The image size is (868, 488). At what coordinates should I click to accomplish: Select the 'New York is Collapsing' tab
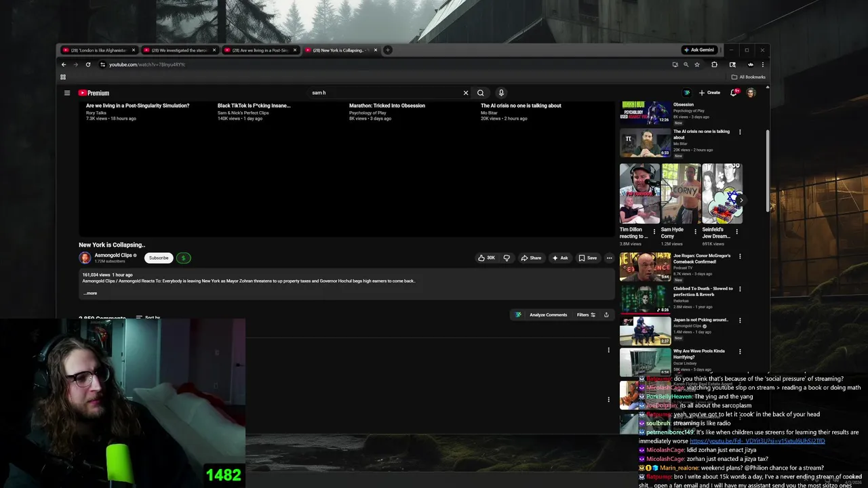340,50
